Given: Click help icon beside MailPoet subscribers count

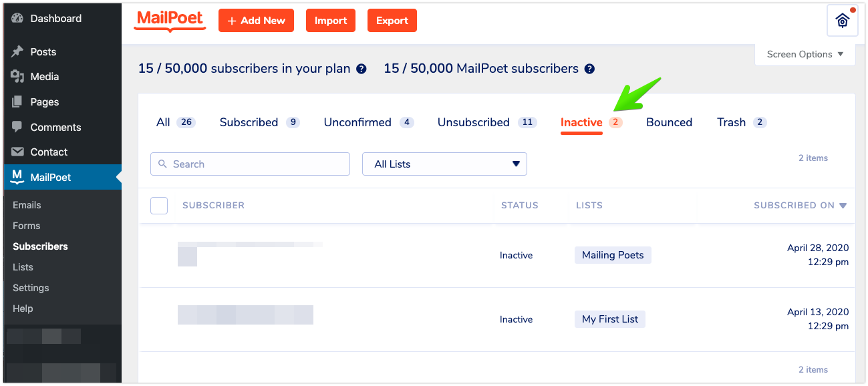Looking at the screenshot, I should [589, 69].
